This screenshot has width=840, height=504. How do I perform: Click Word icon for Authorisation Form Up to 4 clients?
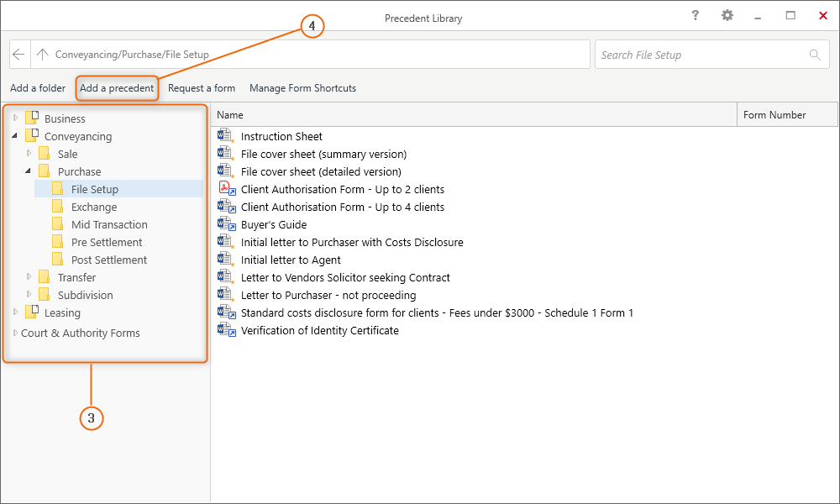[x=227, y=206]
